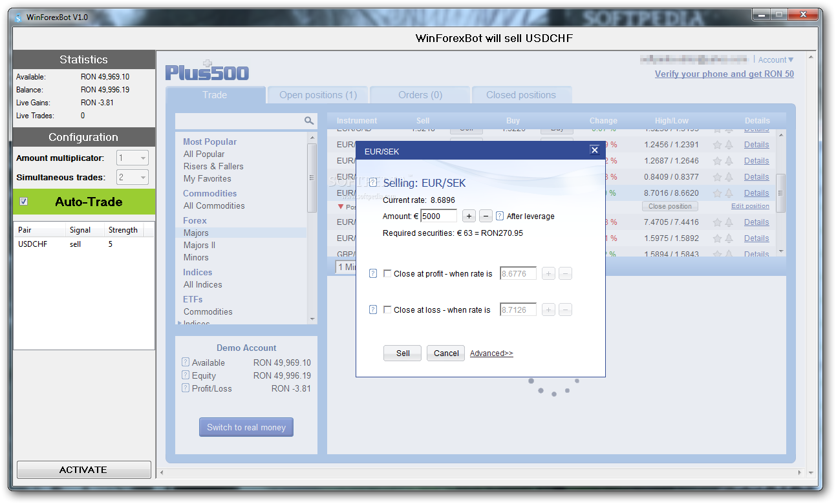Screen dimensions: 836x504
Task: Click the Sell button in dialog
Action: (x=403, y=353)
